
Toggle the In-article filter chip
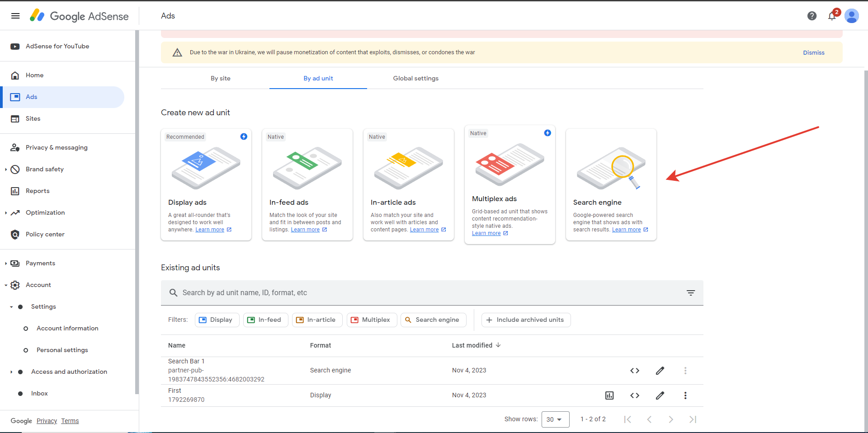[317, 320]
